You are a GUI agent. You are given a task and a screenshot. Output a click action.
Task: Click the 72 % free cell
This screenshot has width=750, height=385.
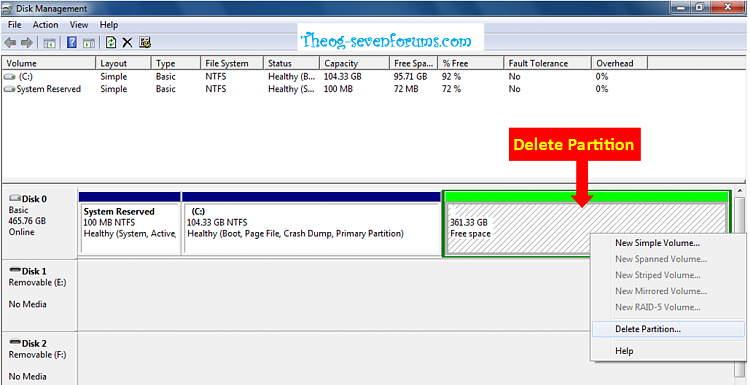[452, 89]
